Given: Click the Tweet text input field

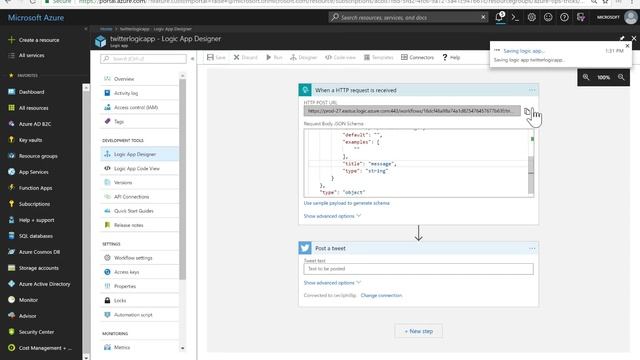Looking at the screenshot, I should 418,269.
